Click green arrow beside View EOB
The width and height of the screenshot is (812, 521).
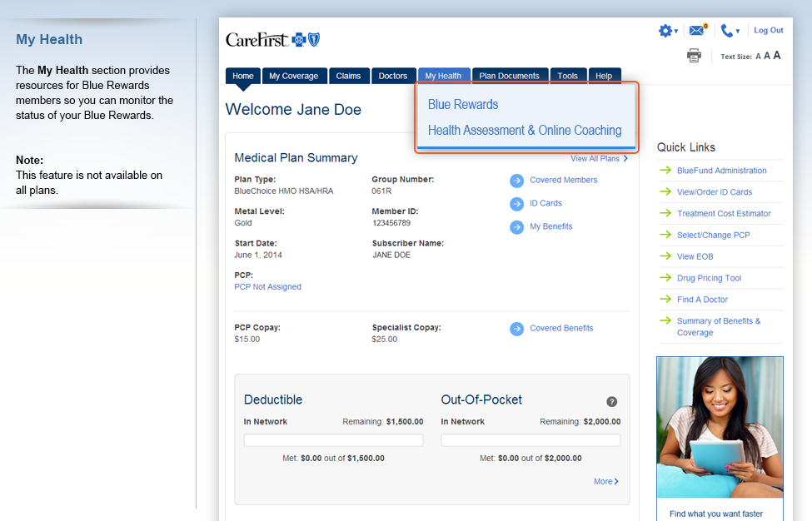pyautogui.click(x=665, y=256)
